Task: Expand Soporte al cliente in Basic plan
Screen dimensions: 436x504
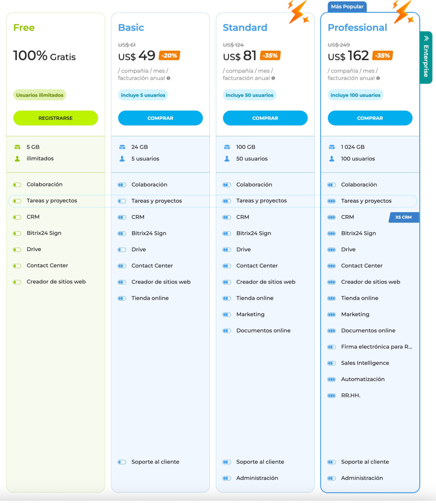Action: (x=155, y=462)
